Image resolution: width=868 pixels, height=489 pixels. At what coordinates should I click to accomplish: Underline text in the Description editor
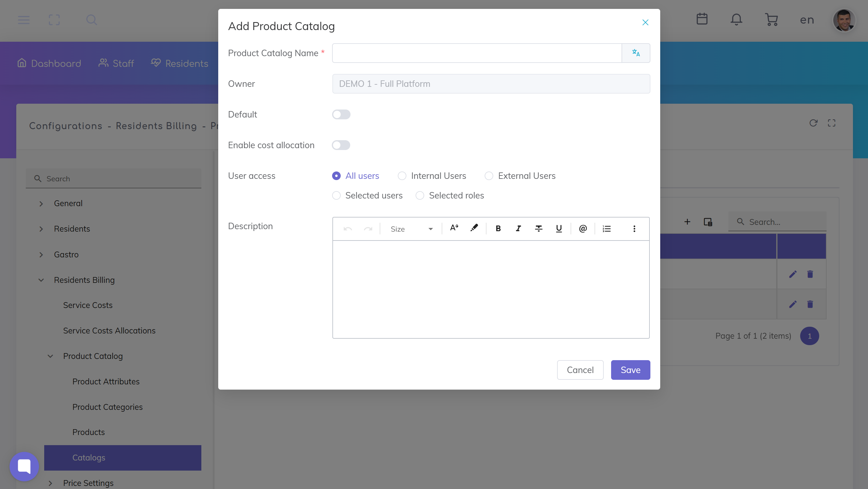(559, 229)
